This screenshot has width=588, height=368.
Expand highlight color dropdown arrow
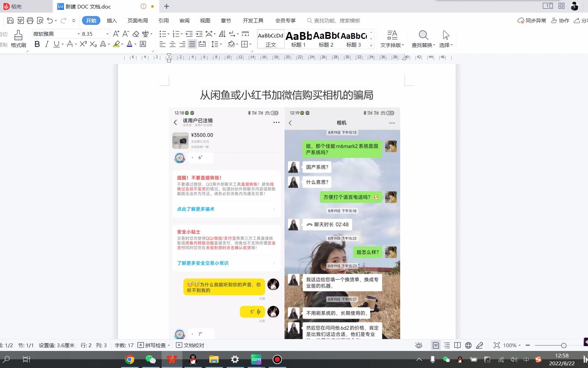tap(122, 44)
